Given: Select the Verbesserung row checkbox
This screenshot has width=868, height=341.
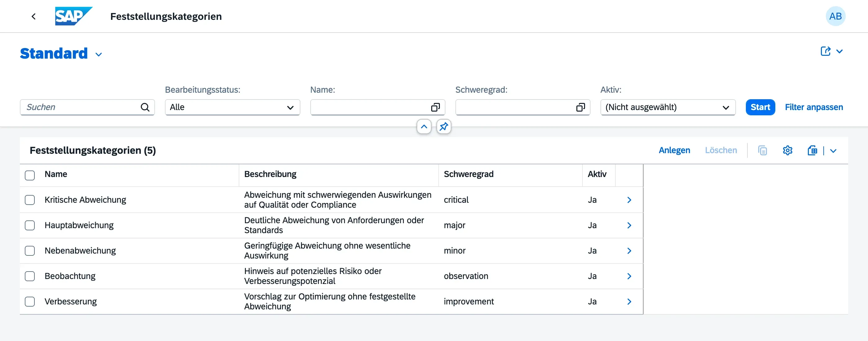Looking at the screenshot, I should point(30,301).
